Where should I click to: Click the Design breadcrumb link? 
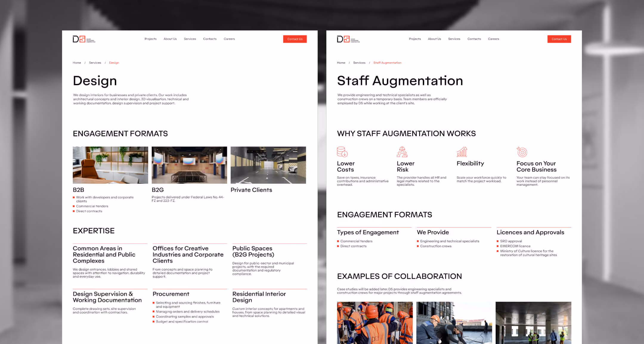(x=114, y=63)
